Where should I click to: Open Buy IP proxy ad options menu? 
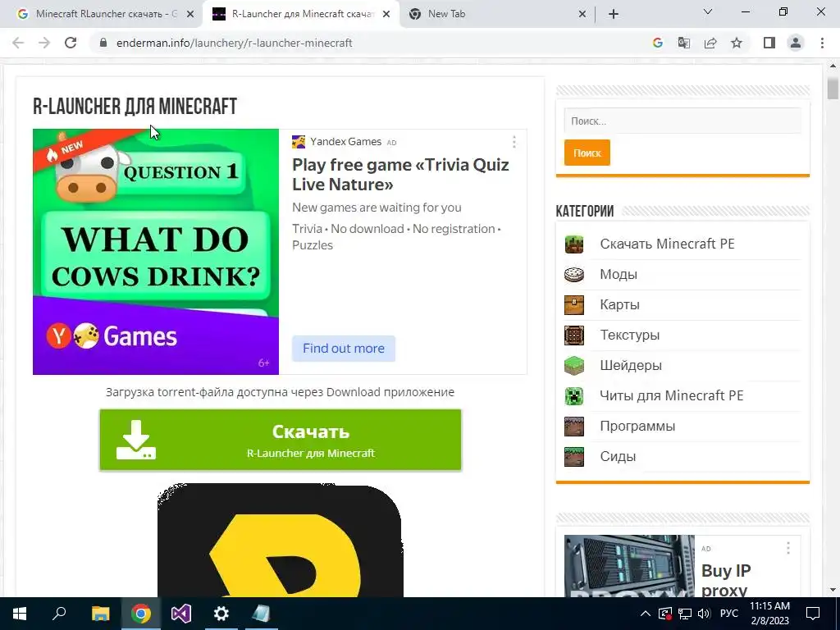coord(787,548)
